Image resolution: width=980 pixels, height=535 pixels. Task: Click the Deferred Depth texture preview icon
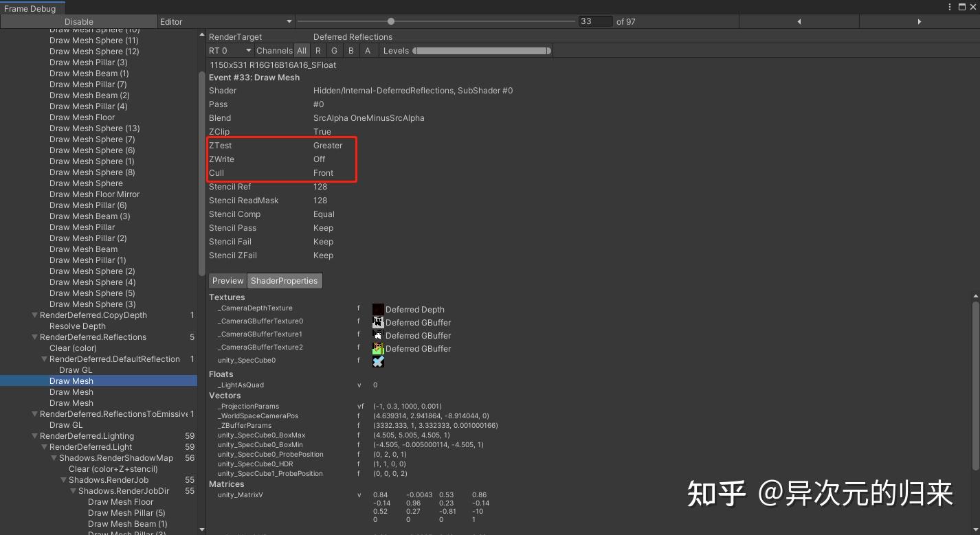tap(378, 309)
